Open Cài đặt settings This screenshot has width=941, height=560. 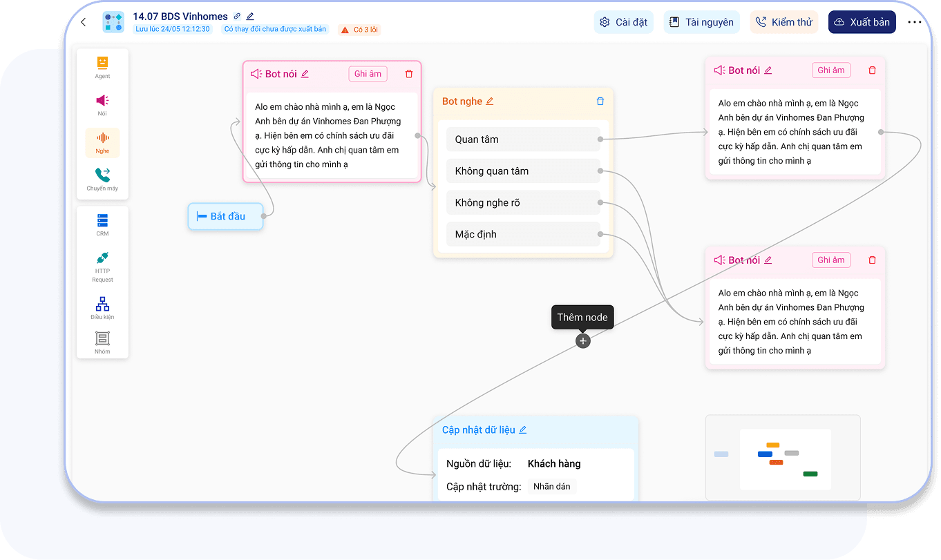tap(623, 22)
